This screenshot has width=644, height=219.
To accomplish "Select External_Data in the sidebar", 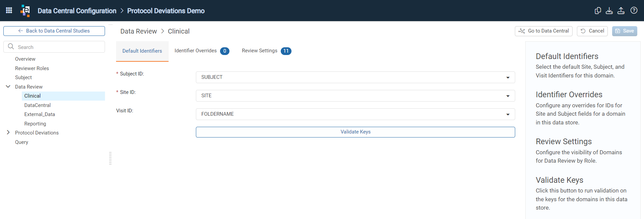I will coord(40,114).
